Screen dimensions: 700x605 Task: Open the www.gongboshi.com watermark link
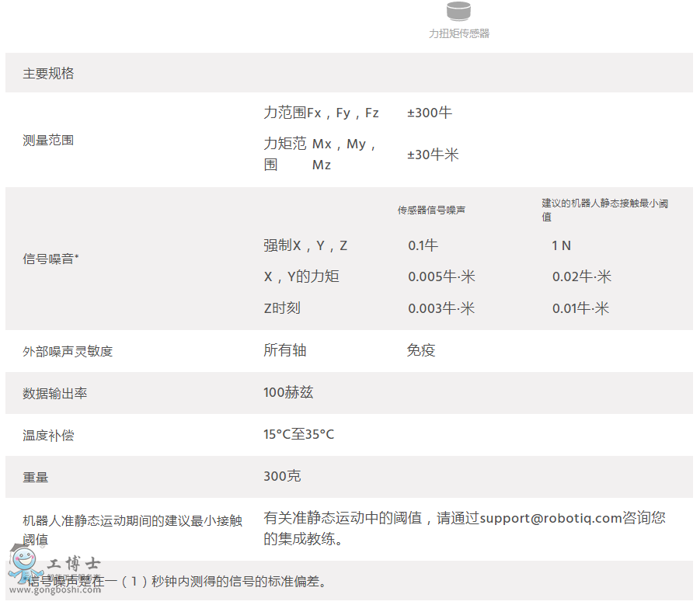pos(66,589)
